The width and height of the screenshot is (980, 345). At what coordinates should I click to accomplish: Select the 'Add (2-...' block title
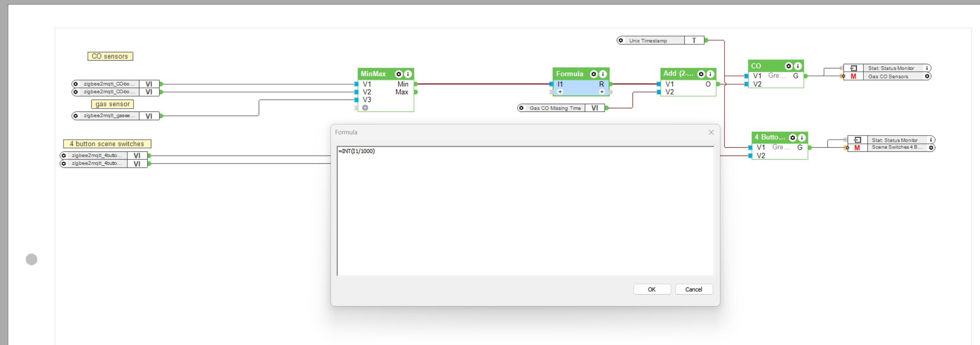point(678,73)
